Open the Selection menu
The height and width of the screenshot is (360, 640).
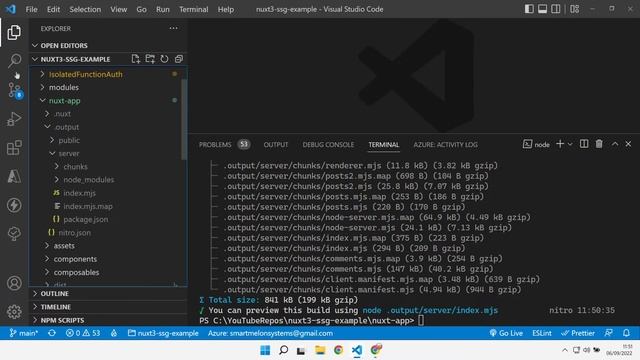click(85, 9)
